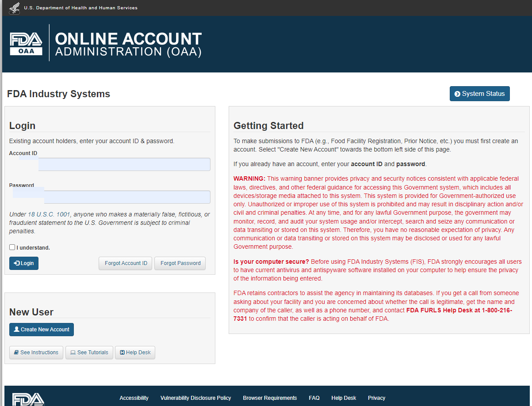Click the FDA OAA logo in header
The width and height of the screenshot is (532, 406).
[x=26, y=43]
